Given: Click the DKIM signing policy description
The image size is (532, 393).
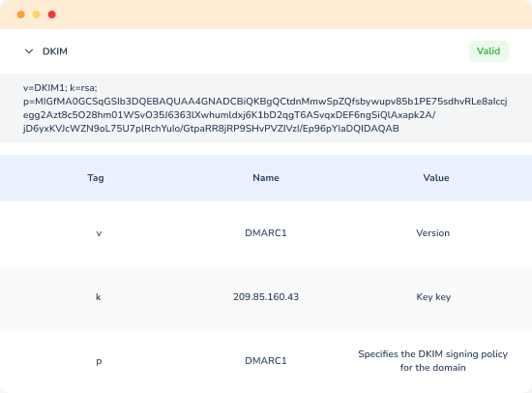Looking at the screenshot, I should pyautogui.click(x=433, y=361).
